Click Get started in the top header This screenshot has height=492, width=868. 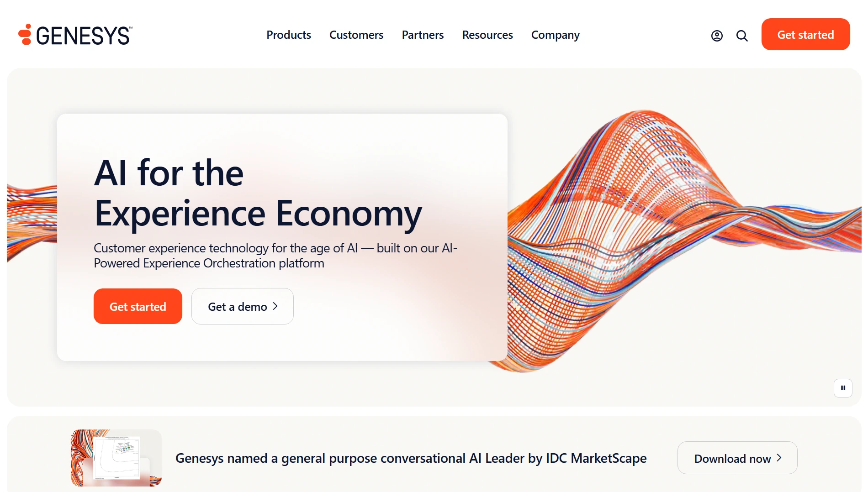coord(805,34)
